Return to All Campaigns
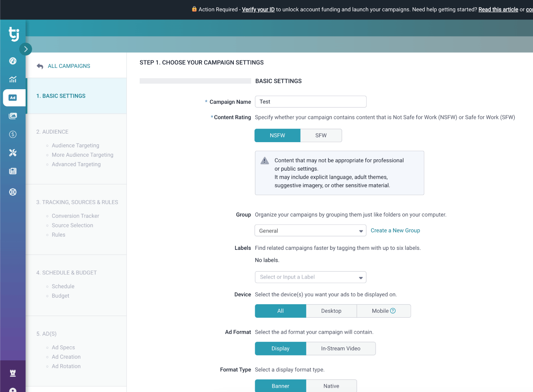The image size is (533, 392). click(69, 66)
